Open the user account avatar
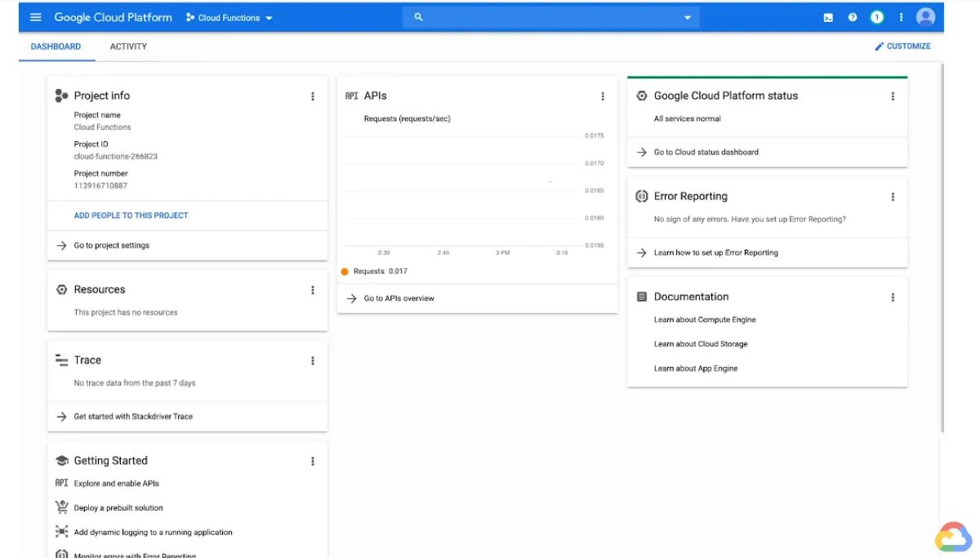Screen dimensions: 980x558 [x=925, y=17]
